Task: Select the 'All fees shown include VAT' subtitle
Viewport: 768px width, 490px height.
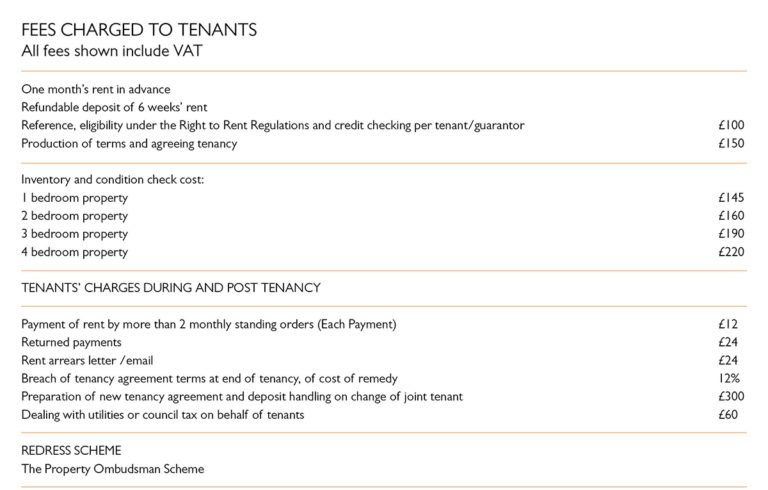Action: tap(112, 51)
